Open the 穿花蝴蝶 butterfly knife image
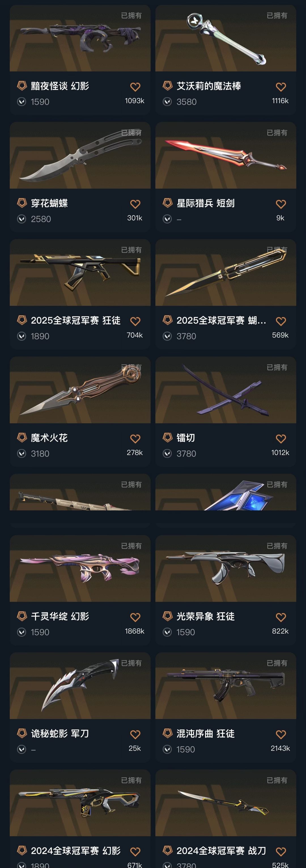The height and width of the screenshot is (868, 306). click(80, 155)
